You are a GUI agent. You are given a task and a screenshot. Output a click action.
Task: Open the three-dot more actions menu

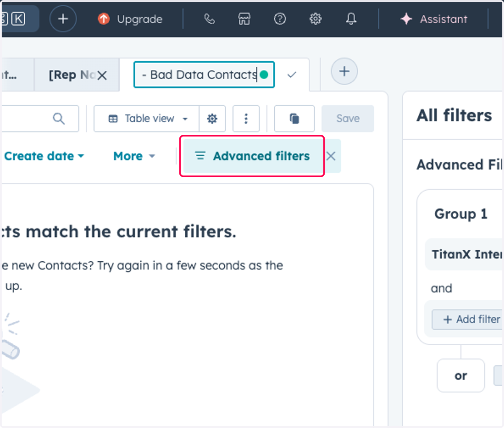click(x=246, y=119)
